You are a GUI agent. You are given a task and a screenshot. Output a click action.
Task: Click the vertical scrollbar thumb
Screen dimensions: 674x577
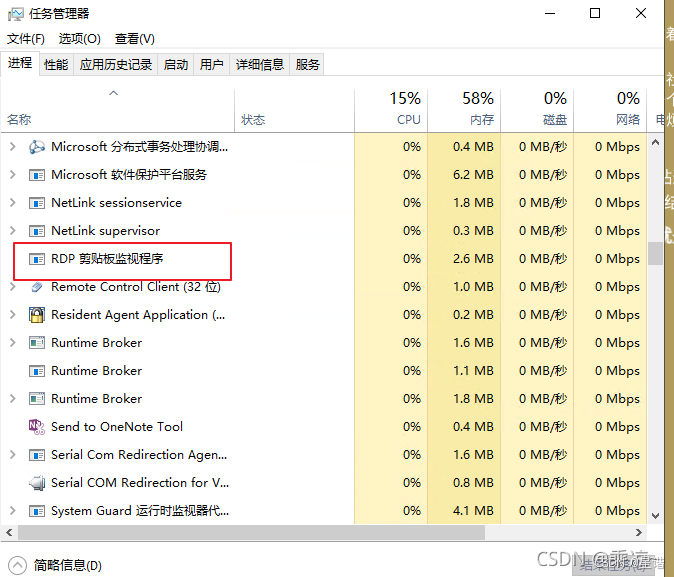[x=656, y=254]
